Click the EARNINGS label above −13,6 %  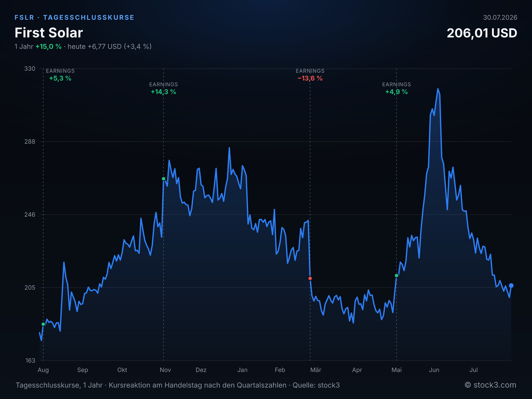(310, 71)
